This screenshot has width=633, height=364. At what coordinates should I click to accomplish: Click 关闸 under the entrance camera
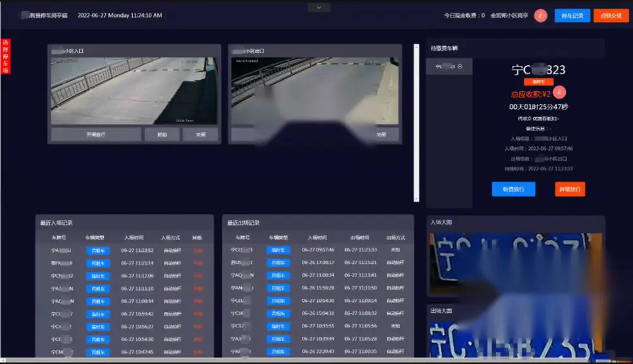(x=201, y=134)
